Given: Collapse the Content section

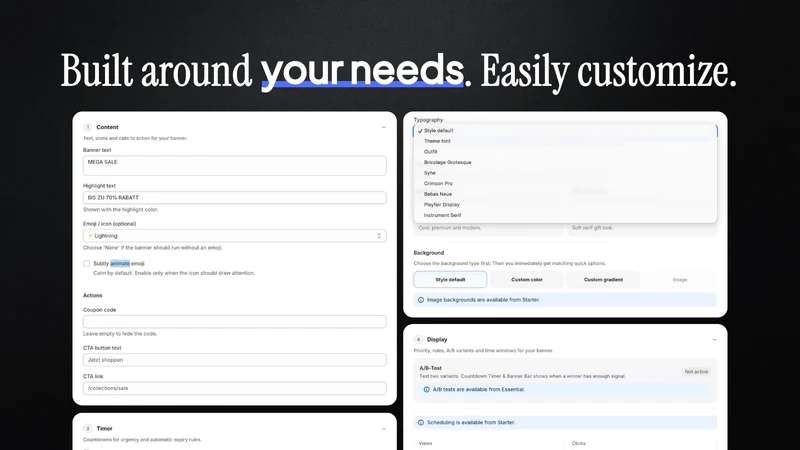Looking at the screenshot, I should 384,127.
